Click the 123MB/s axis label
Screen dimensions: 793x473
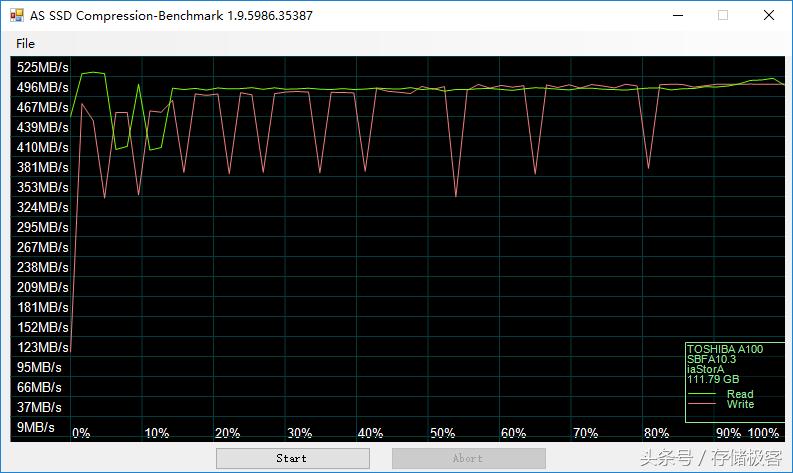coord(42,347)
